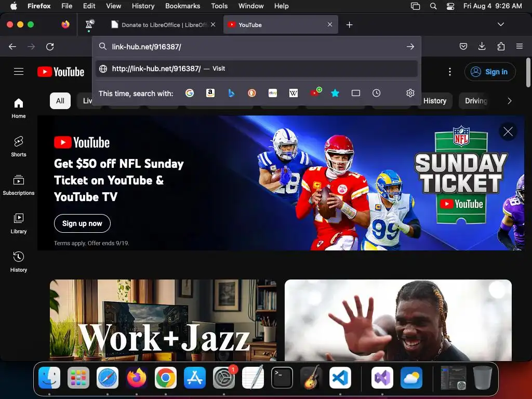Search with Google engine icon
Screen dimensions: 532x399
coord(190,93)
